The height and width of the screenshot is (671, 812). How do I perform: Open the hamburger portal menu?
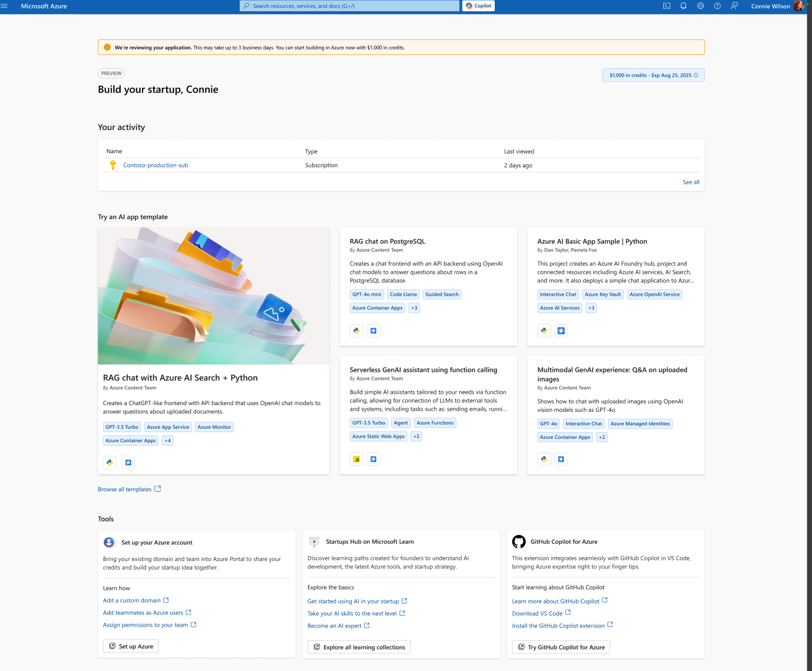5,6
